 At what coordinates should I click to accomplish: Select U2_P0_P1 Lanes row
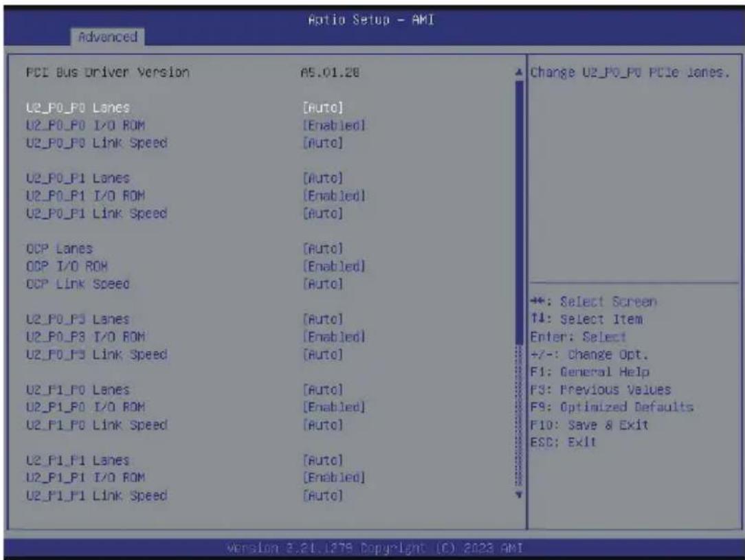tap(78, 178)
